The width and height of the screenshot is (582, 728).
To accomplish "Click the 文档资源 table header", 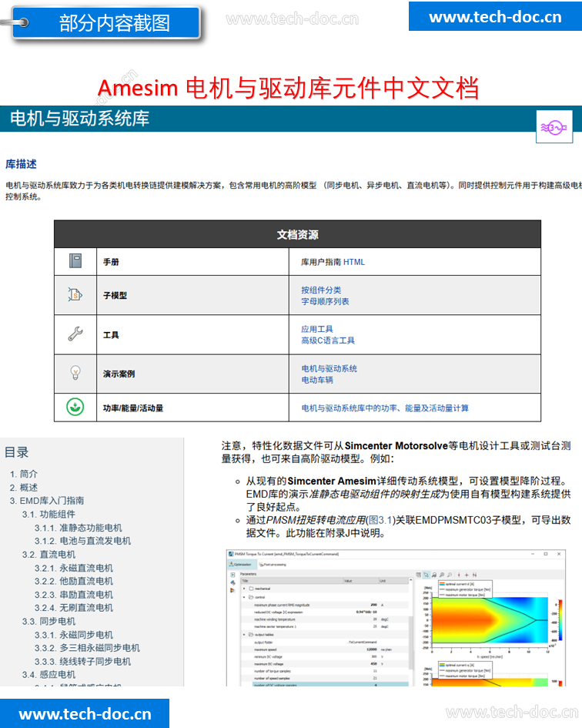I will (297, 234).
